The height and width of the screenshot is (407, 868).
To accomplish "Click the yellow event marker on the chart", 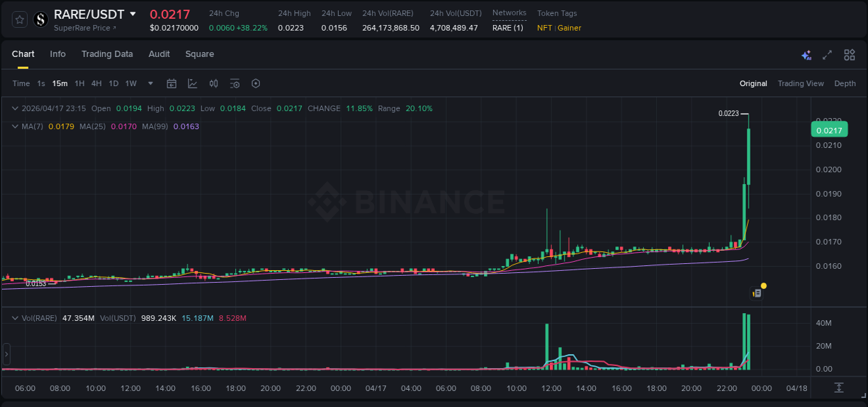I will [x=763, y=285].
